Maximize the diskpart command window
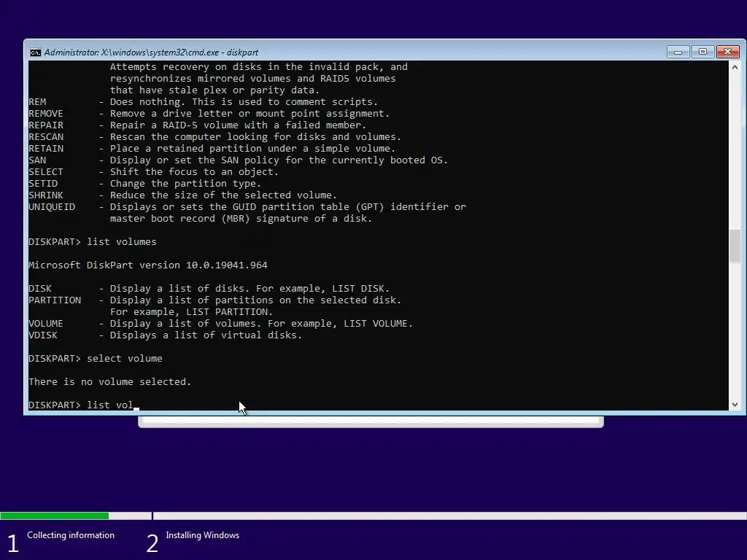This screenshot has width=747, height=560. pos(703,52)
